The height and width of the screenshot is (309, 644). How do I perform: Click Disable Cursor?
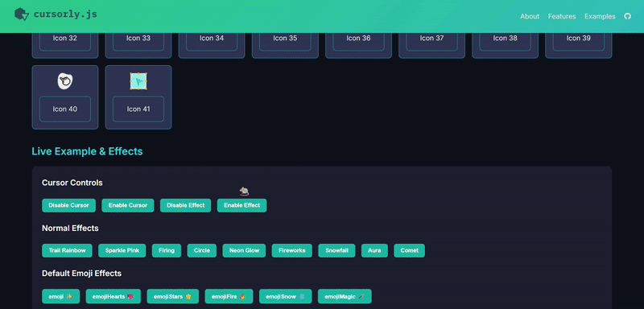tap(68, 205)
